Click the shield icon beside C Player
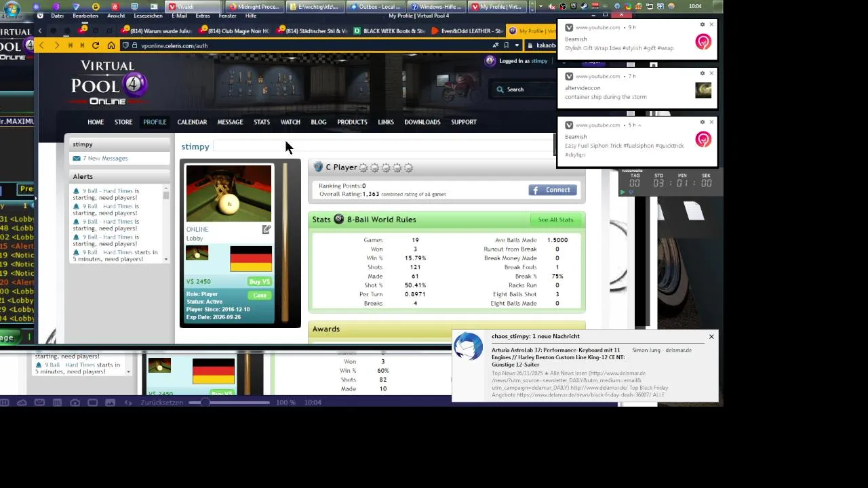 318,167
